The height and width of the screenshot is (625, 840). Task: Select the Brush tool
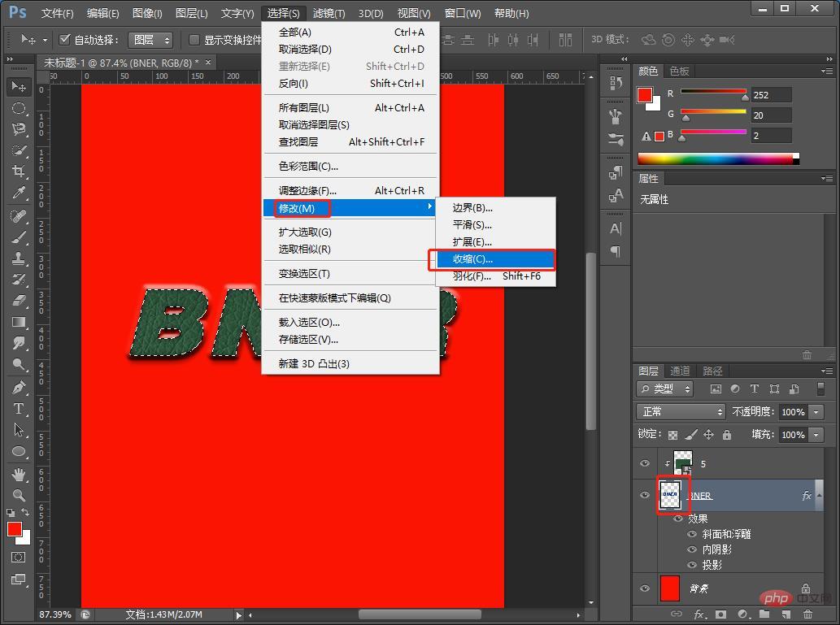(19, 237)
